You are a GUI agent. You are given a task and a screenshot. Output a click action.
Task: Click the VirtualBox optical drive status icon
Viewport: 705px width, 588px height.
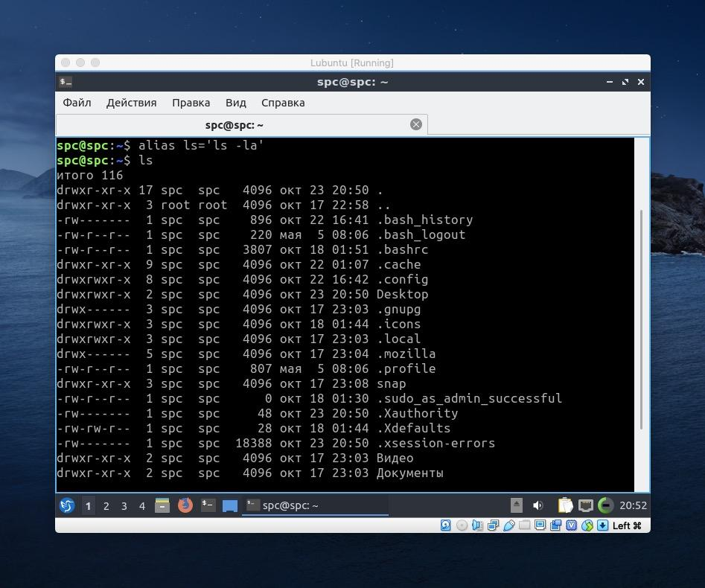[461, 525]
